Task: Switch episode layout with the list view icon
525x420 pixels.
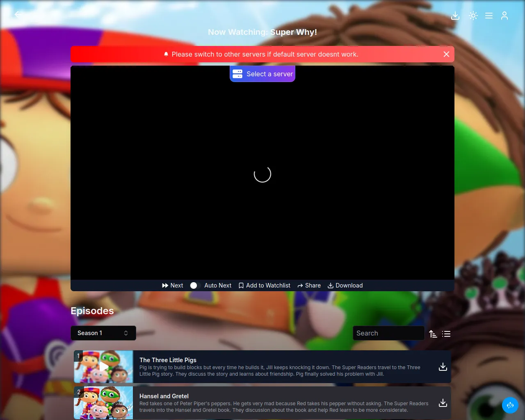Action: (446, 334)
